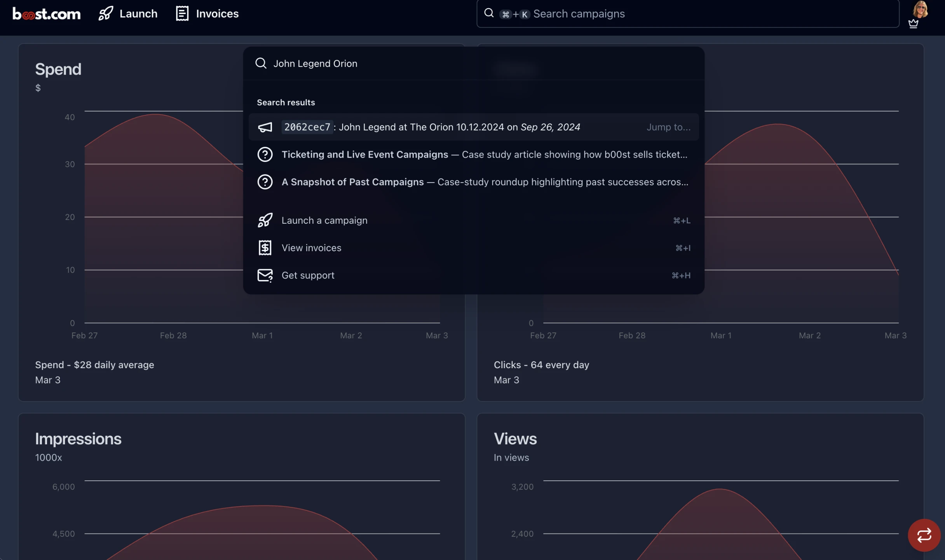Open the Launch navigation item
This screenshot has width=945, height=560.
click(138, 14)
